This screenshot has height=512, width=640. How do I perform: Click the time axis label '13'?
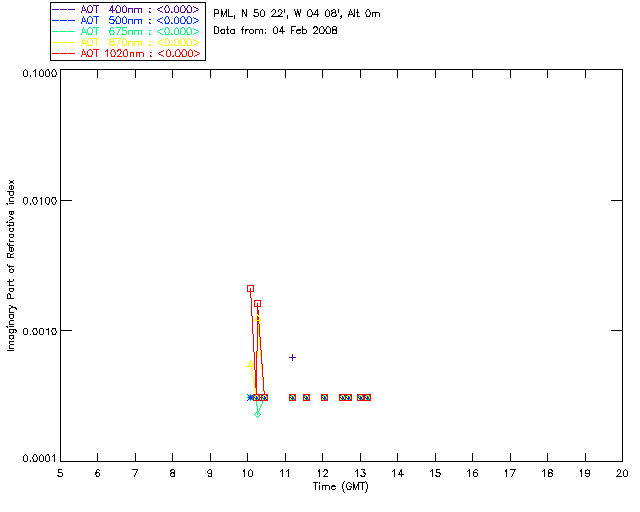point(360,473)
